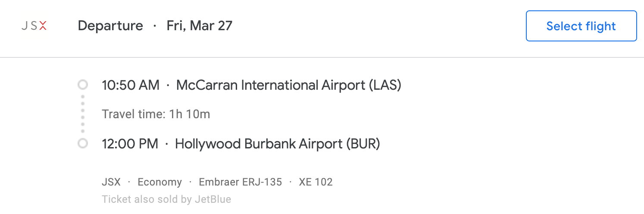Click the JetBlue name in the ticket note
The width and height of the screenshot is (644, 214).
point(213,199)
